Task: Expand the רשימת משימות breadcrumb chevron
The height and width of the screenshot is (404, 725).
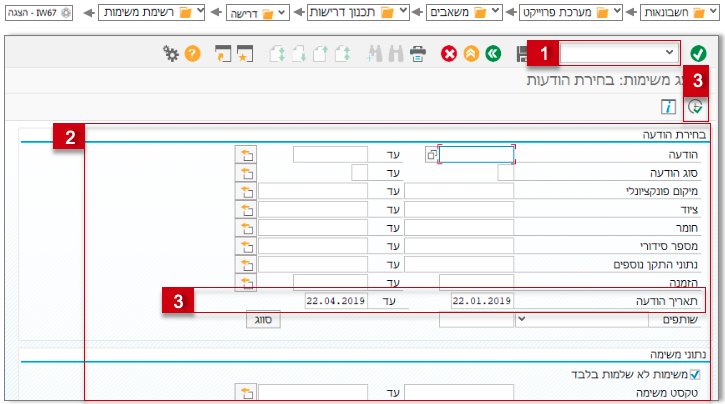Action: (200, 11)
